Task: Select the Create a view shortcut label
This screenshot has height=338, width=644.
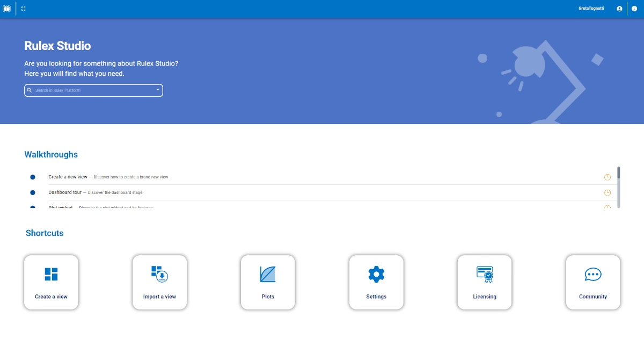Action: click(51, 297)
